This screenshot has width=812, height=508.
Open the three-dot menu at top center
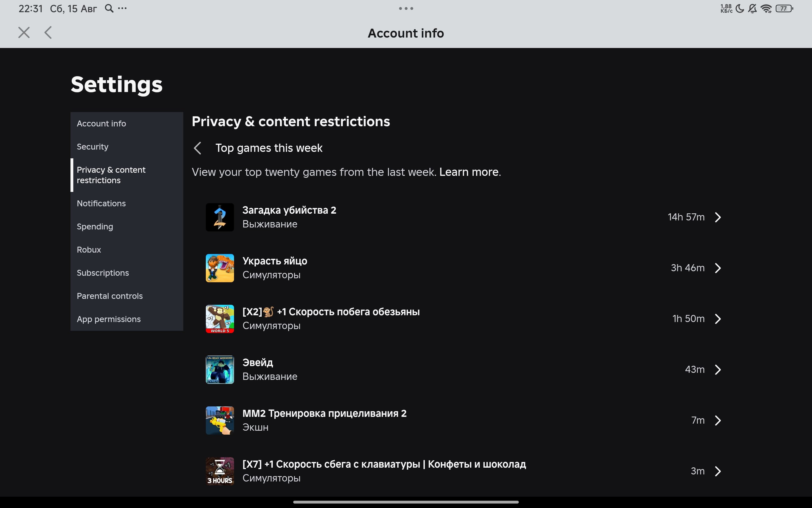coord(406,8)
